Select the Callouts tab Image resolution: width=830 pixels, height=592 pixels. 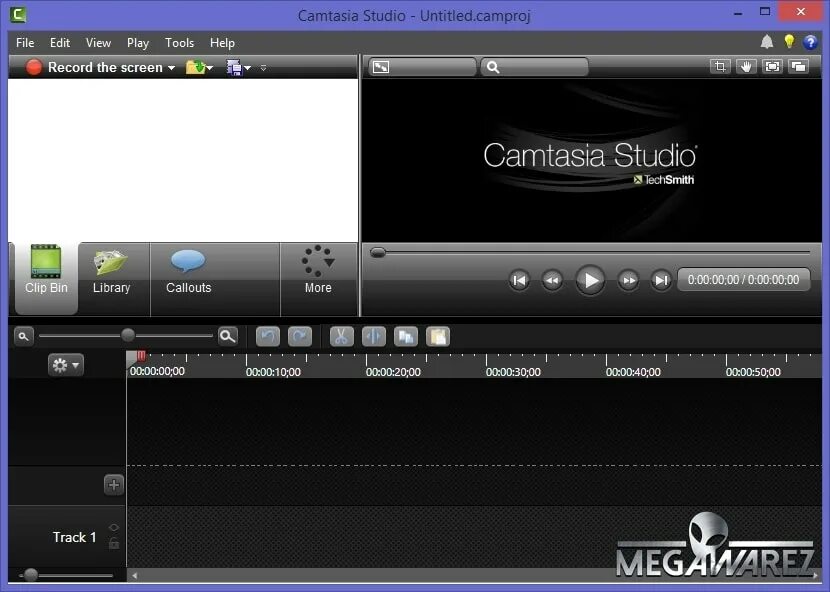(188, 279)
